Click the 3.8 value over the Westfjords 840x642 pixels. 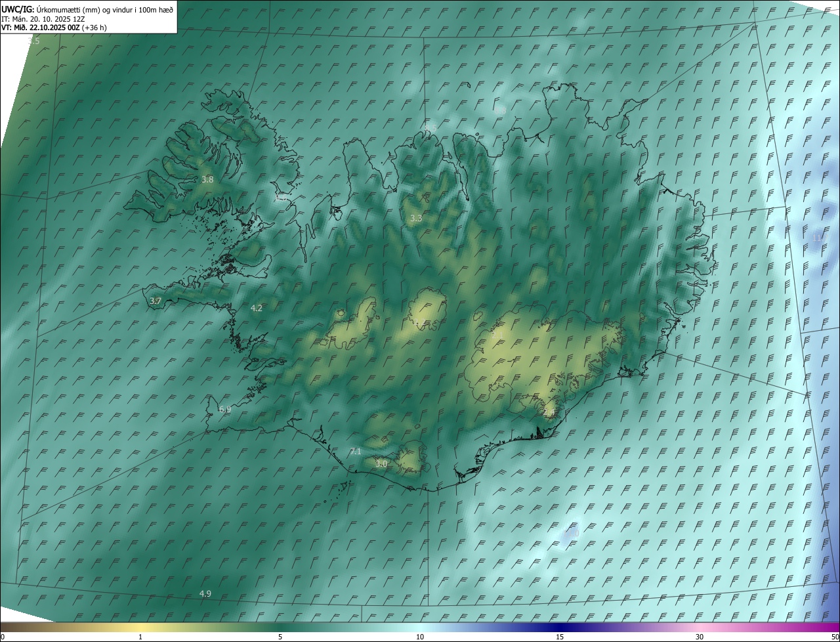pos(207,179)
